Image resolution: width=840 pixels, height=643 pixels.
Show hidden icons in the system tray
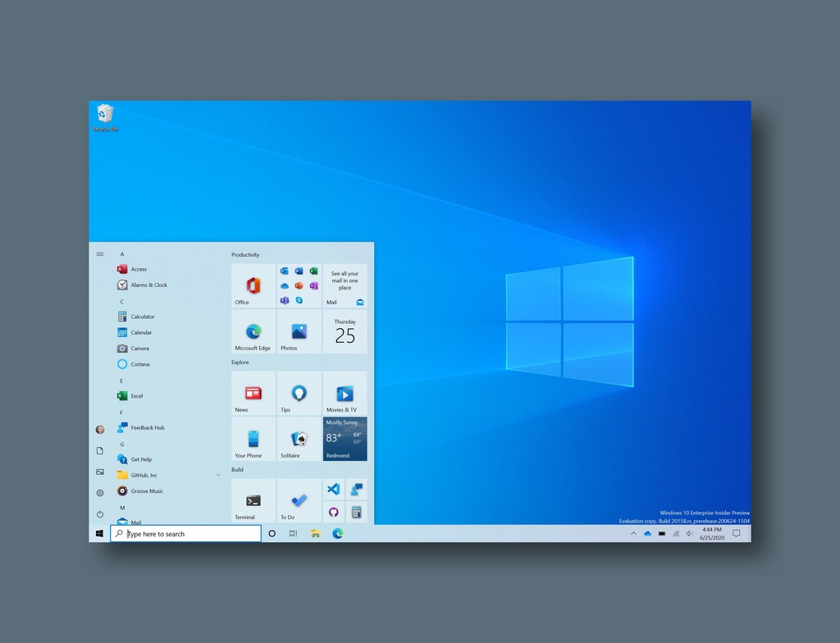632,533
